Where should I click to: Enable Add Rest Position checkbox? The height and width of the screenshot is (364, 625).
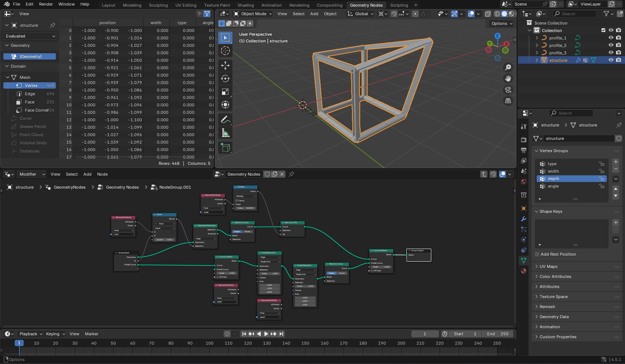(x=537, y=254)
